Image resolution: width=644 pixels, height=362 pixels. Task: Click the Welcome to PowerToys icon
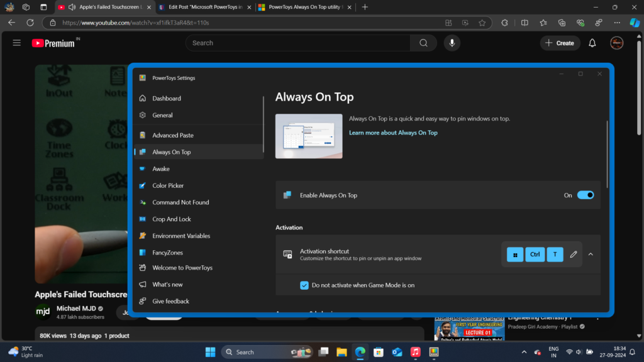[x=143, y=268]
